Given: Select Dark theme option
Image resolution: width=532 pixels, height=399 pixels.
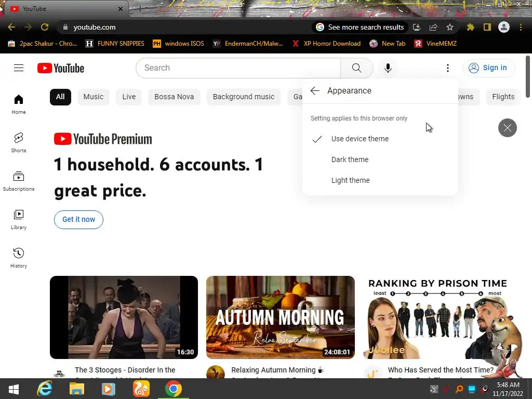Looking at the screenshot, I should pos(380,159).
